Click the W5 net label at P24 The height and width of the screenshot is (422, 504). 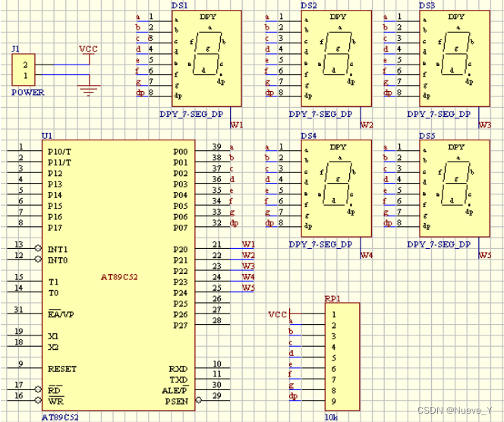coord(248,288)
